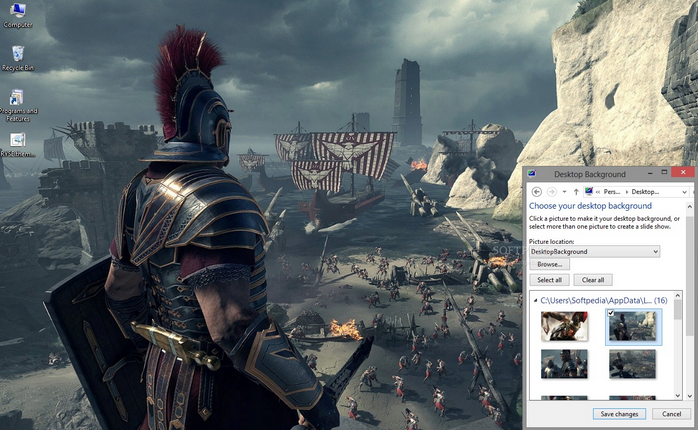
Task: Open the Computer desktop icon
Action: pos(18,16)
